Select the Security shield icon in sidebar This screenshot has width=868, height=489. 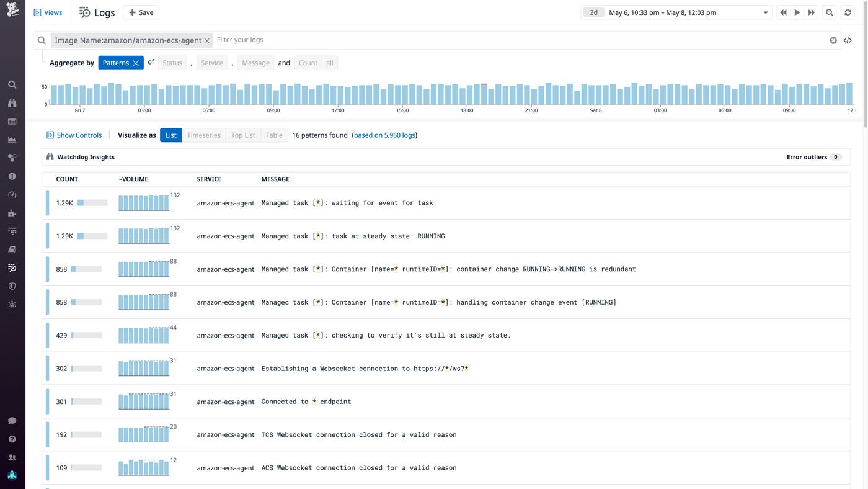tap(12, 286)
